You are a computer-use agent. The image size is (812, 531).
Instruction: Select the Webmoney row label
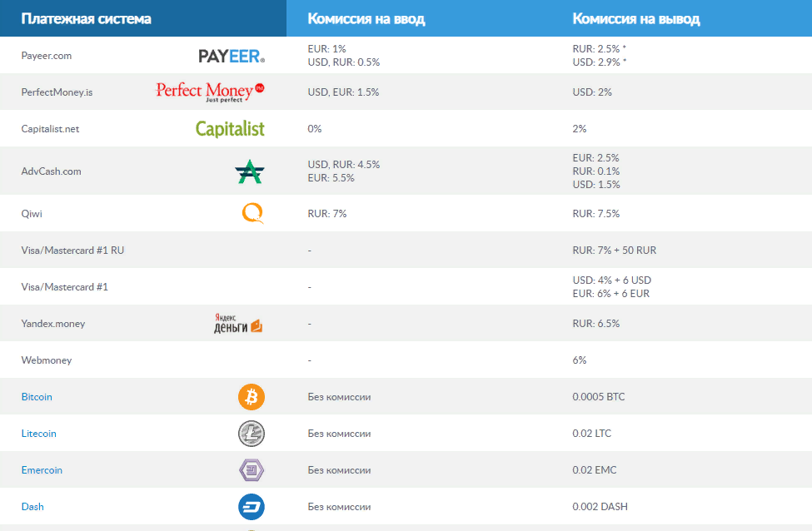coord(47,360)
